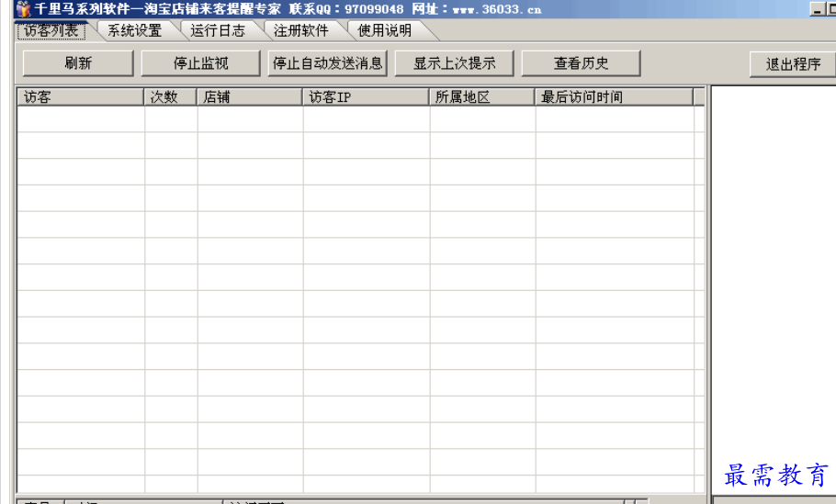Minimize the window
This screenshot has height=504, width=836.
pos(817,9)
